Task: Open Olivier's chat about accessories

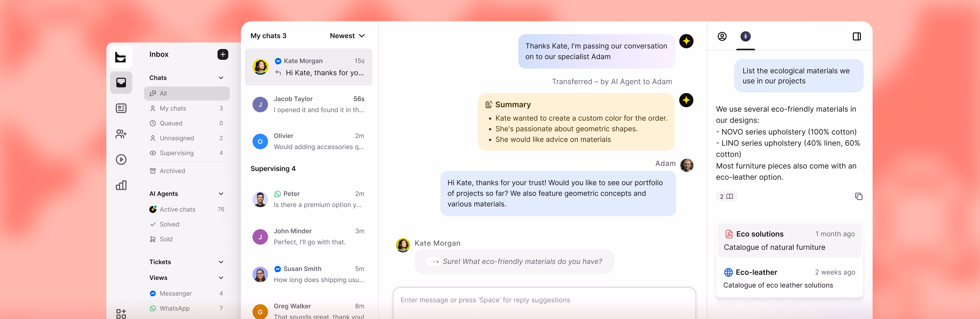Action: pos(308,141)
